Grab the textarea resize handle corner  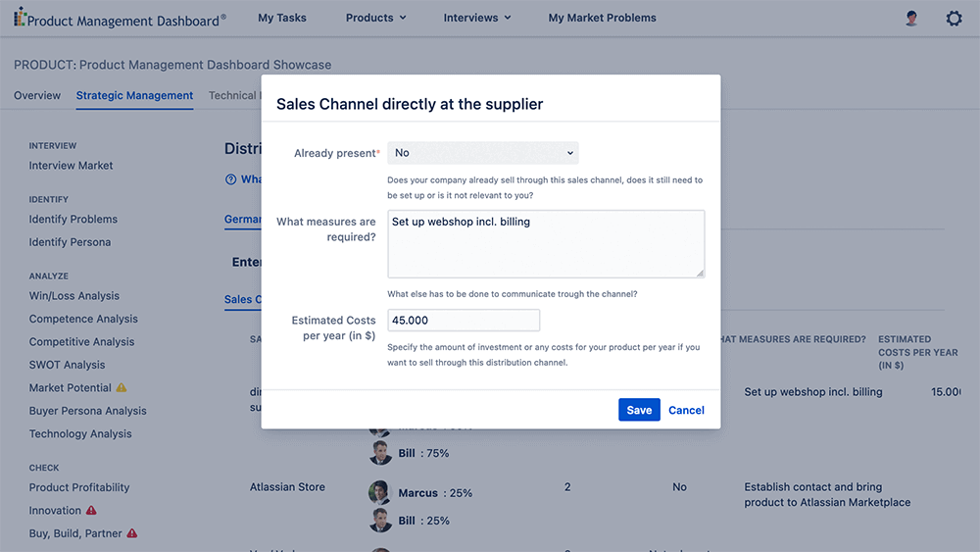700,273
